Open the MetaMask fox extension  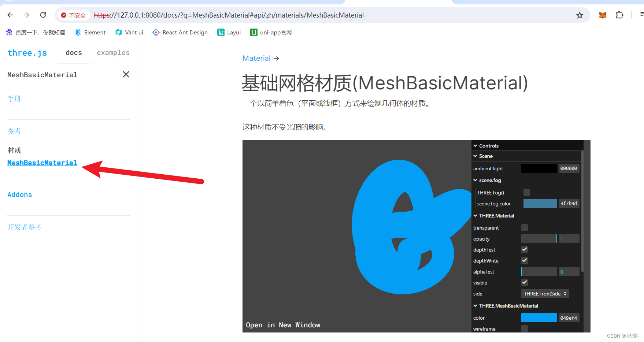point(603,15)
